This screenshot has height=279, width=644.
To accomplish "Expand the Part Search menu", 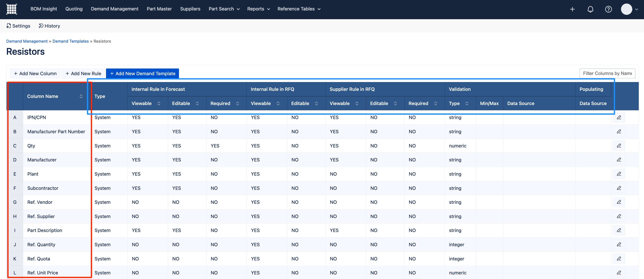I will 224,9.
